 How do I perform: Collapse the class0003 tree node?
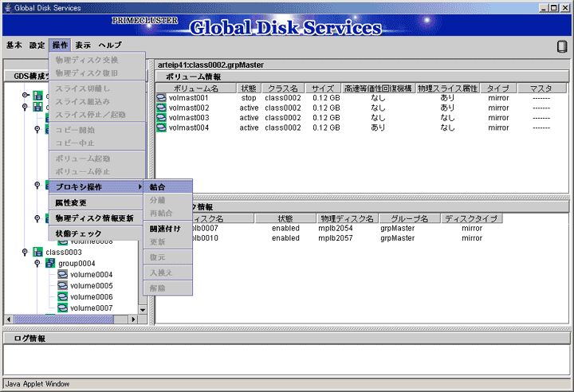(25, 253)
